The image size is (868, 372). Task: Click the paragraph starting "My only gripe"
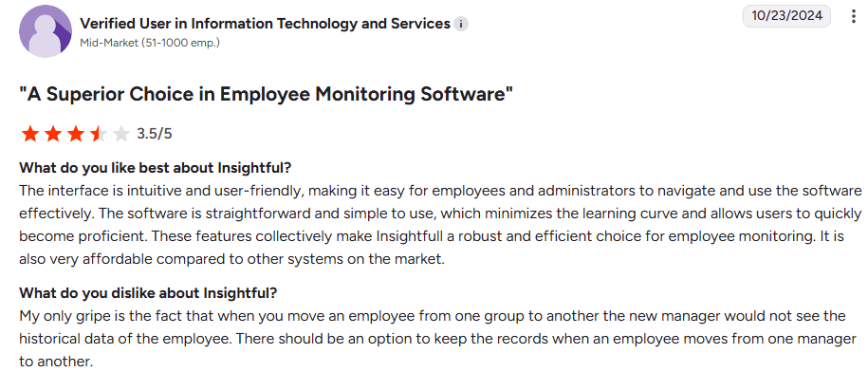click(x=438, y=339)
